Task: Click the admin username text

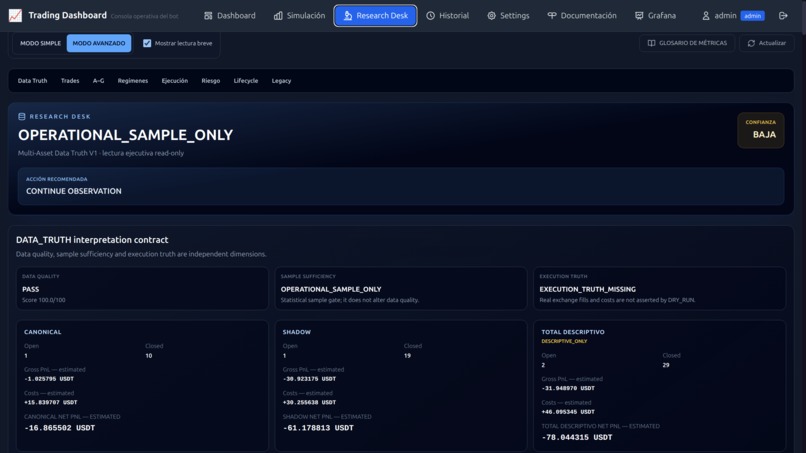Action: coord(725,16)
